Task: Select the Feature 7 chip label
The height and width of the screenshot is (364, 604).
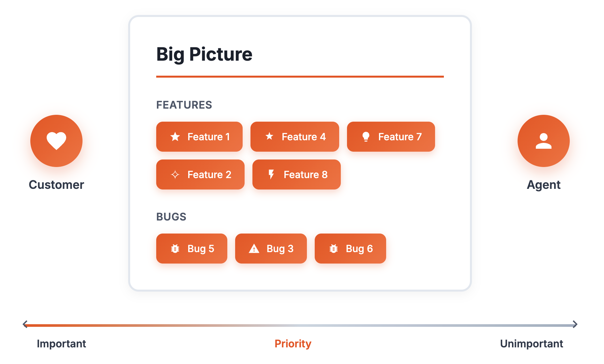Action: point(400,137)
